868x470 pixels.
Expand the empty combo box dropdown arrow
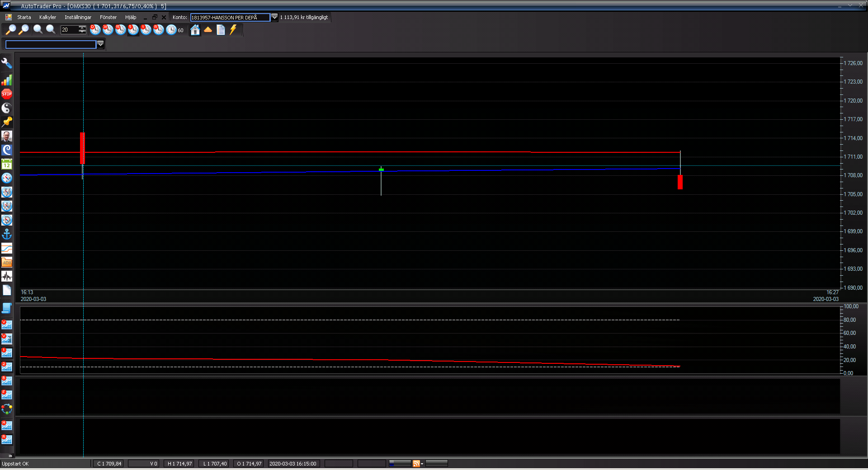(x=100, y=44)
